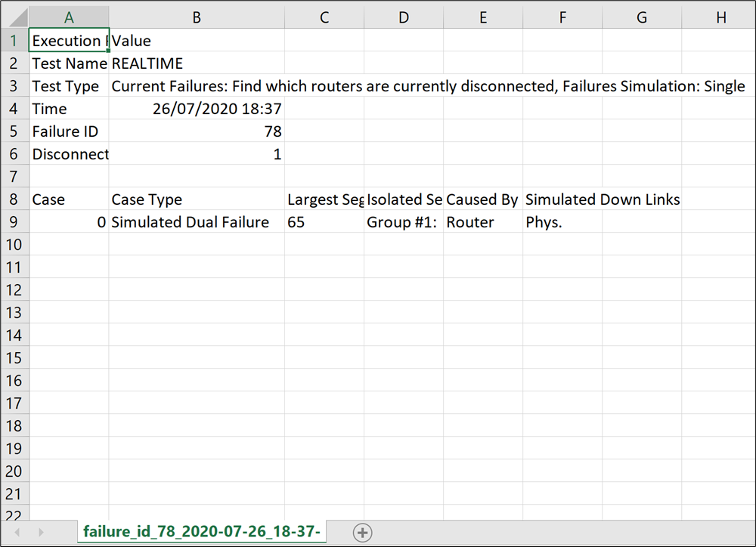Select the Failure ID value cell containing 78

196,131
